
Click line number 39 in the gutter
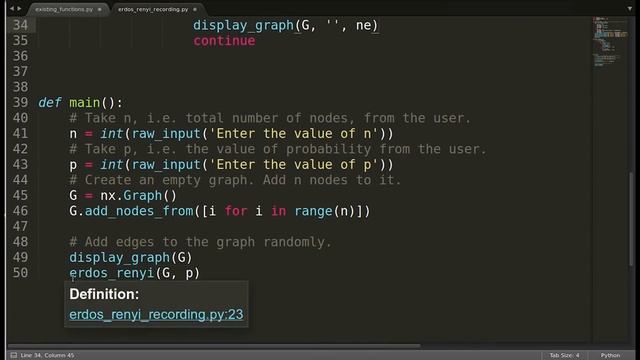pos(20,102)
